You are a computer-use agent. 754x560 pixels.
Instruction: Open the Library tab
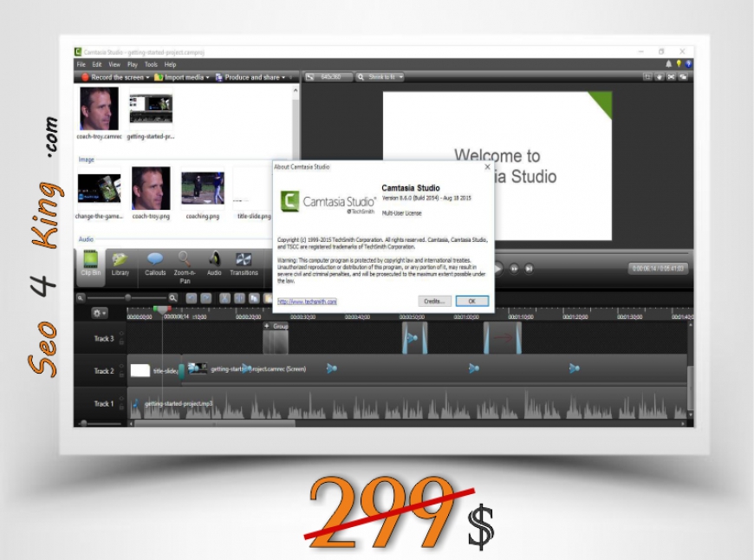pyautogui.click(x=120, y=264)
